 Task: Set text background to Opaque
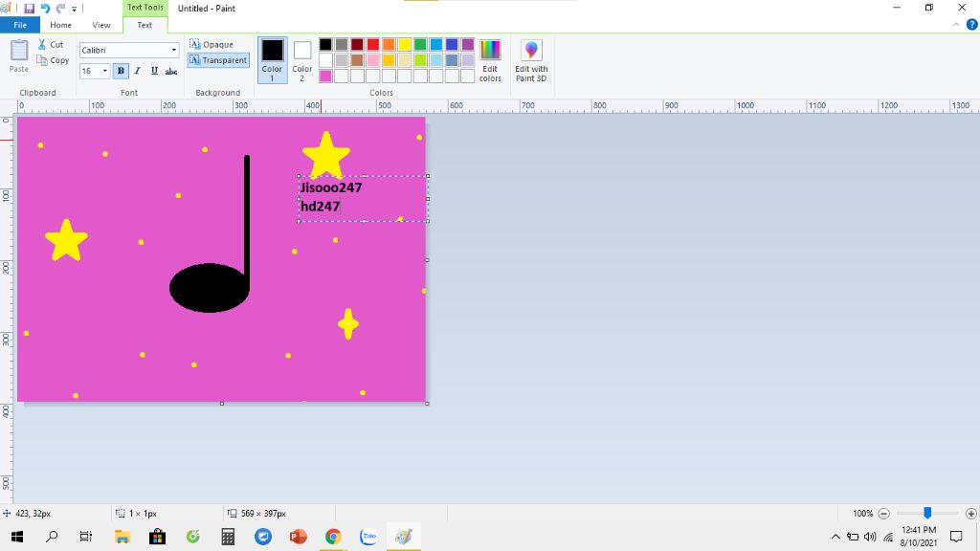(212, 44)
